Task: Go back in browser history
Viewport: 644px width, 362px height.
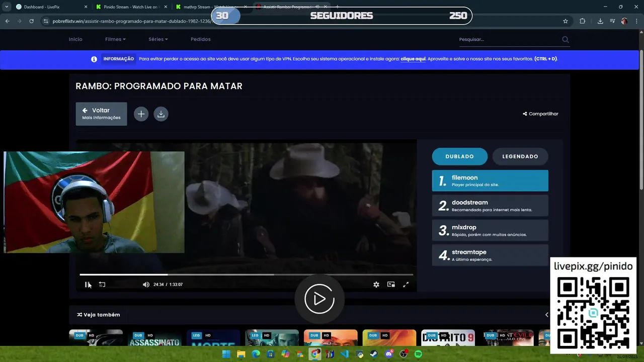Action: [x=7, y=21]
